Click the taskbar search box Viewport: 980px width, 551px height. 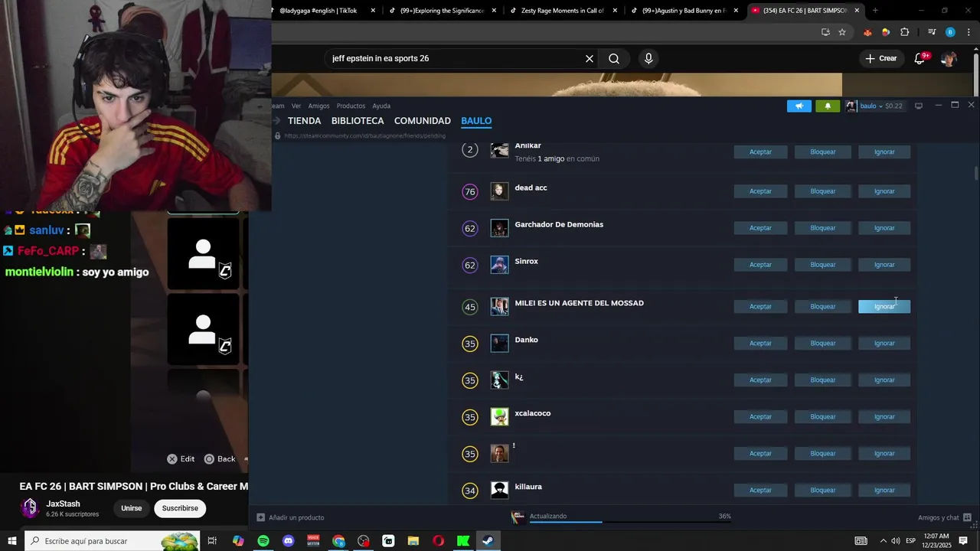pos(112,541)
